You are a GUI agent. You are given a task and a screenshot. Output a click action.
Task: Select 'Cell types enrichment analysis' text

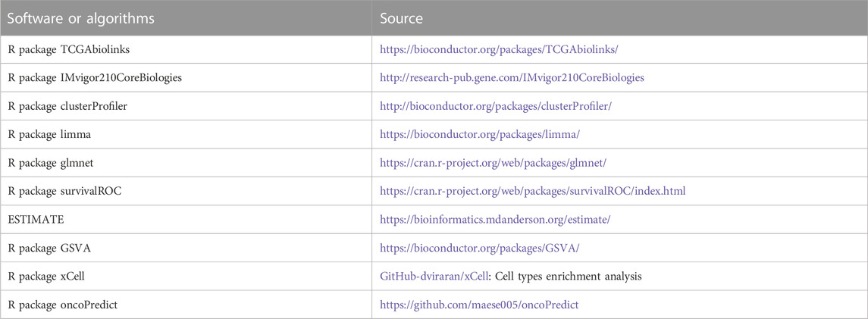(x=568, y=276)
